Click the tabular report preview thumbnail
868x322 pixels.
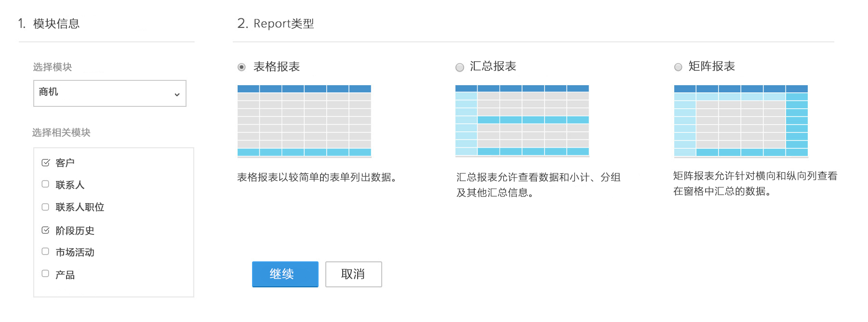[x=304, y=121]
